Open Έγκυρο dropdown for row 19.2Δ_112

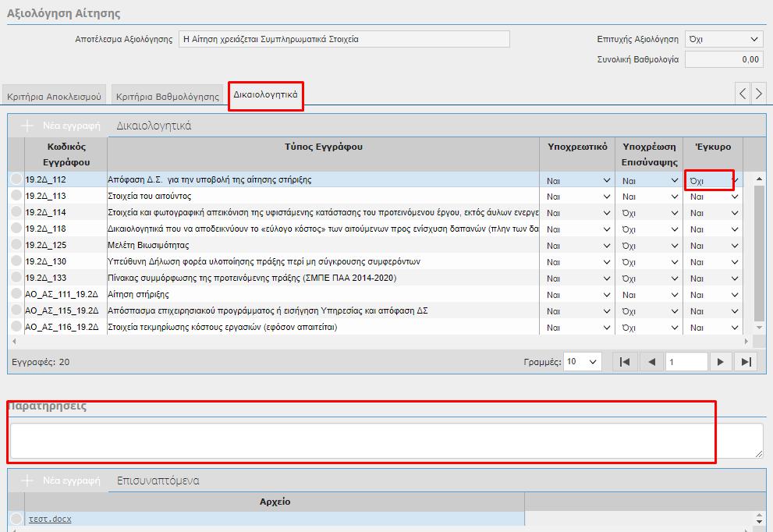pos(714,181)
